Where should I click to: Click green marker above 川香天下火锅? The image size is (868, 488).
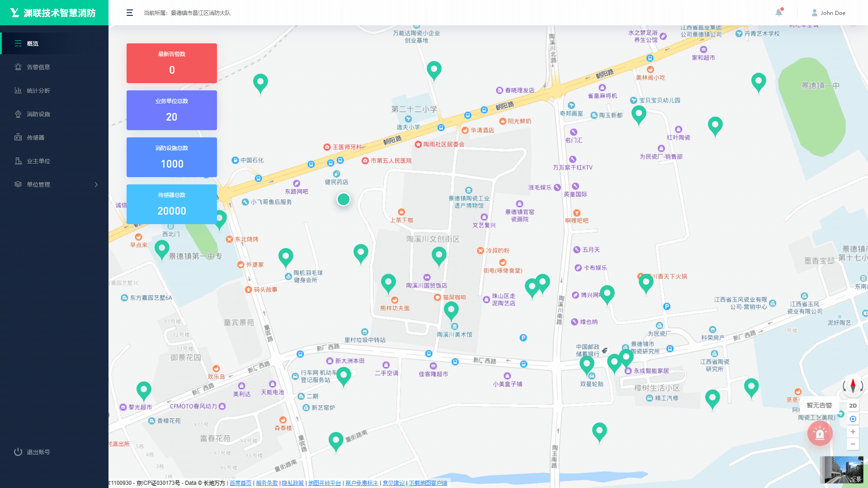[646, 284]
